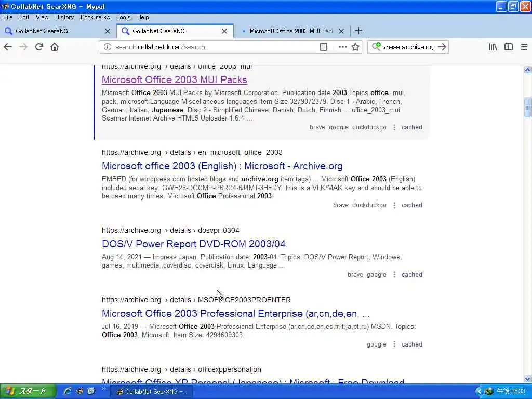Open cached version of Office 2003 English result
The width and height of the screenshot is (532, 399).
coord(412,205)
